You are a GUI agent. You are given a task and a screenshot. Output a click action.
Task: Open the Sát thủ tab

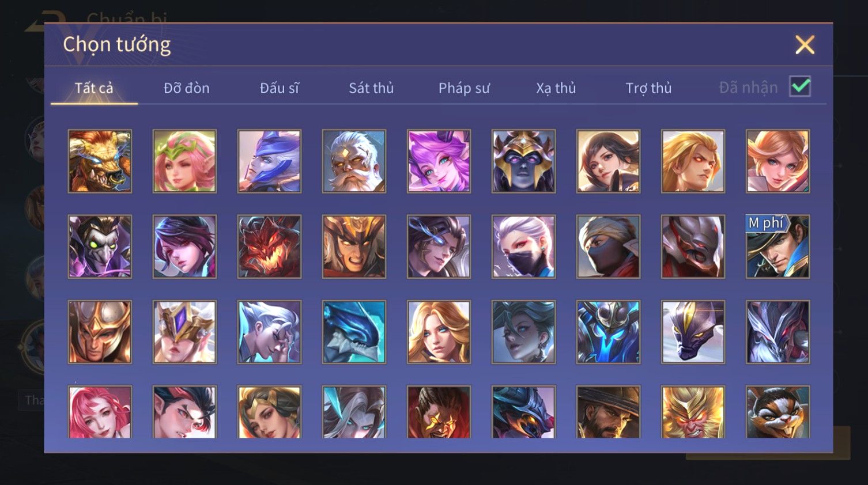pyautogui.click(x=371, y=88)
